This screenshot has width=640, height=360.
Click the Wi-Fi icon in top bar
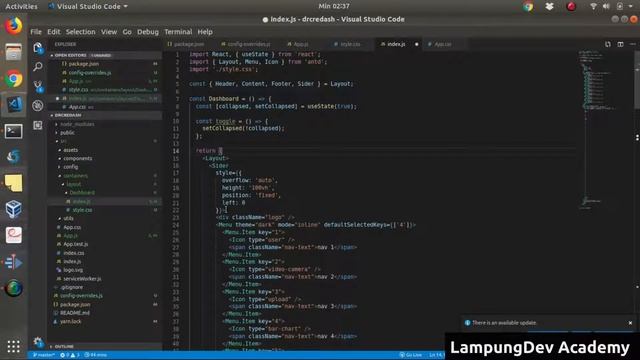click(593, 6)
